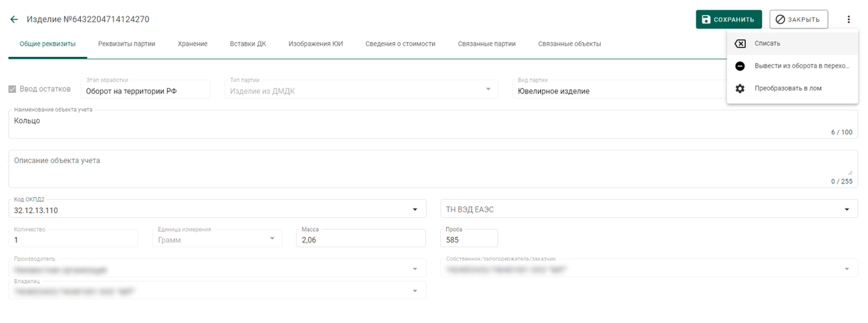Click the Закрыть button
This screenshot has width=868, height=323.
point(799,20)
